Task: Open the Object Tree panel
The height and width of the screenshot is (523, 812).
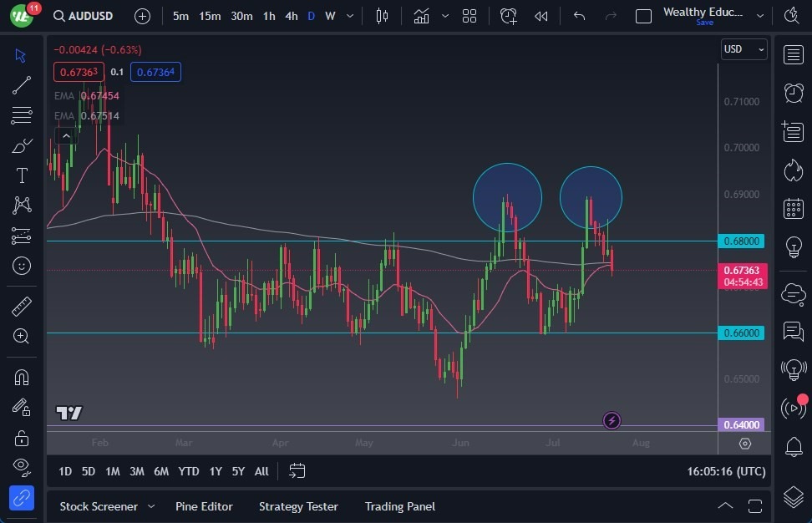Action: (x=793, y=495)
